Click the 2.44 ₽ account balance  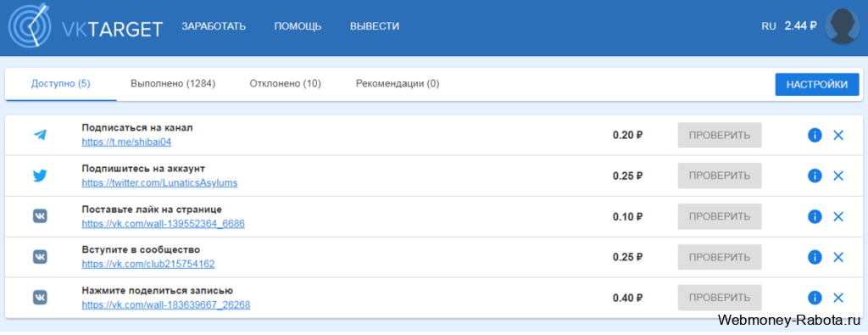pos(800,25)
